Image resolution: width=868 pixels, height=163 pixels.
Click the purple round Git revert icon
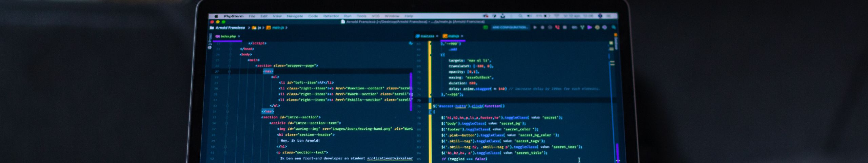point(605,28)
